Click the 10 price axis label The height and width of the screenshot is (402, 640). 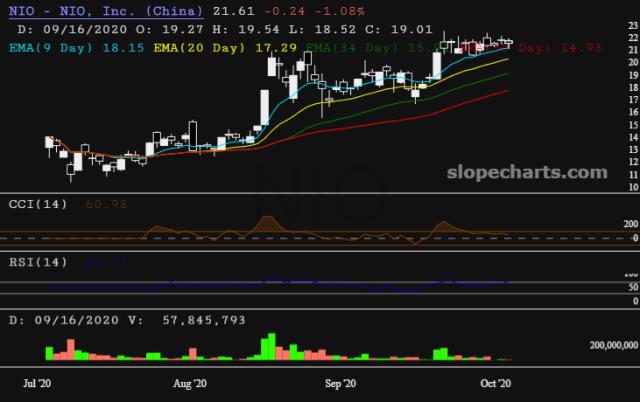click(633, 187)
